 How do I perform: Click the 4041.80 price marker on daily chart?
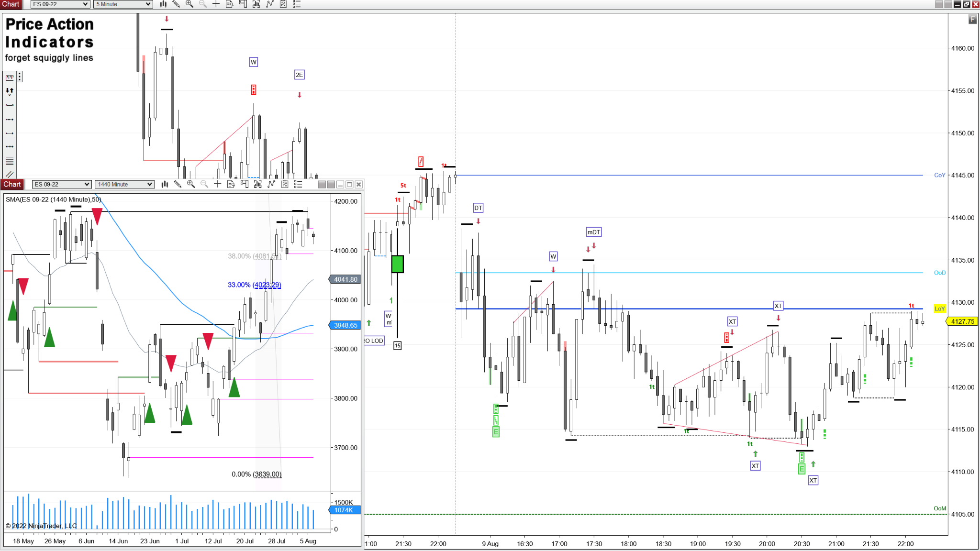click(x=345, y=279)
